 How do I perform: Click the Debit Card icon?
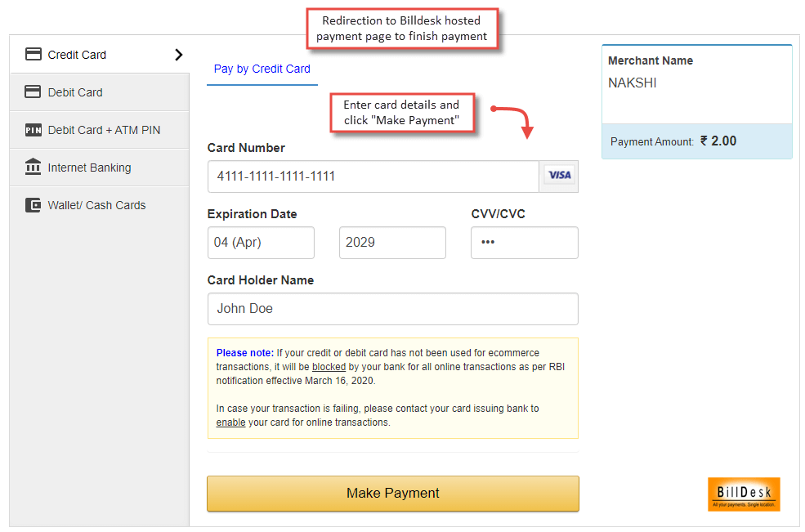(33, 92)
